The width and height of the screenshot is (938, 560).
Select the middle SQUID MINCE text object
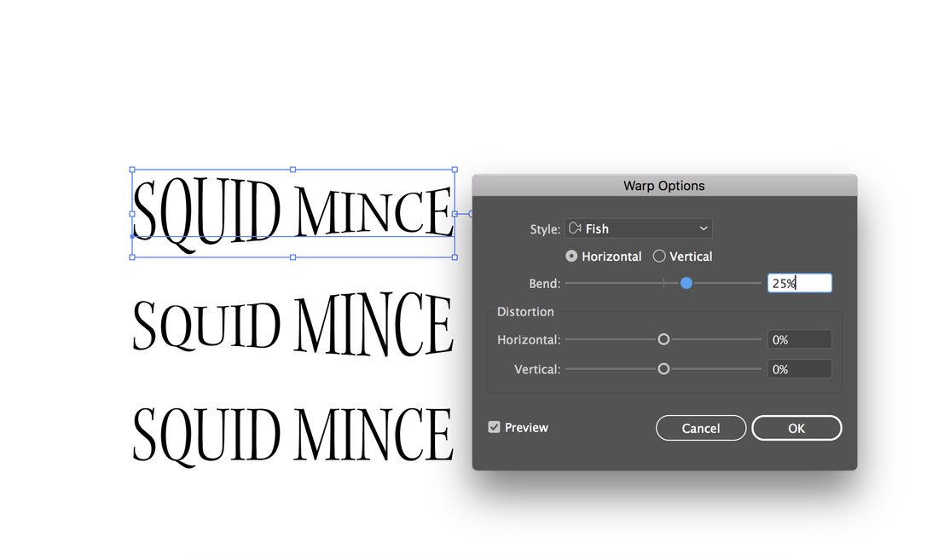click(x=292, y=324)
